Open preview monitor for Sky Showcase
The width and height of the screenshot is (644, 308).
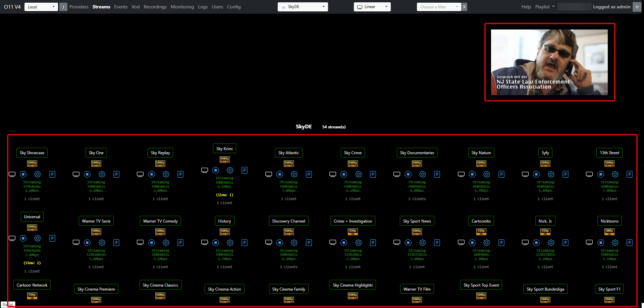[12, 174]
